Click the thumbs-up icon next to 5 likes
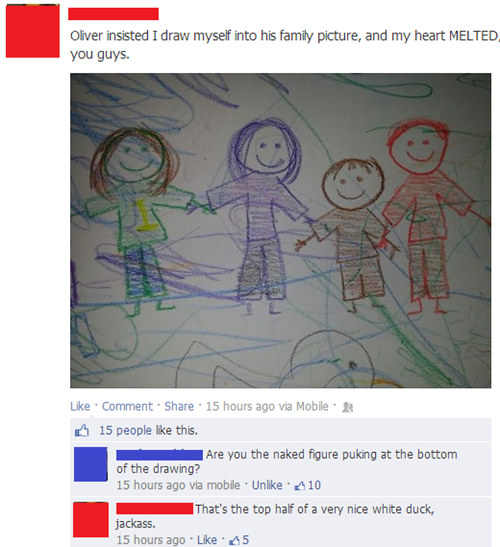The image size is (500, 547). [234, 540]
